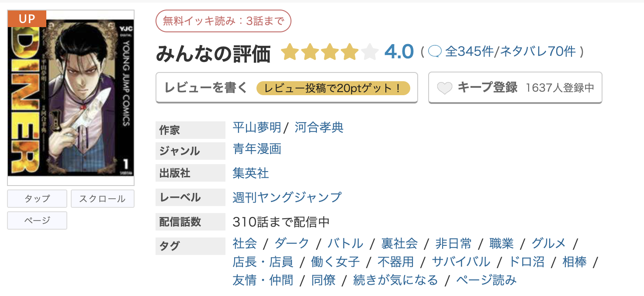Open the 週刊ヤングジャンプ label page
Screen dimensions: 644x296
click(287, 197)
